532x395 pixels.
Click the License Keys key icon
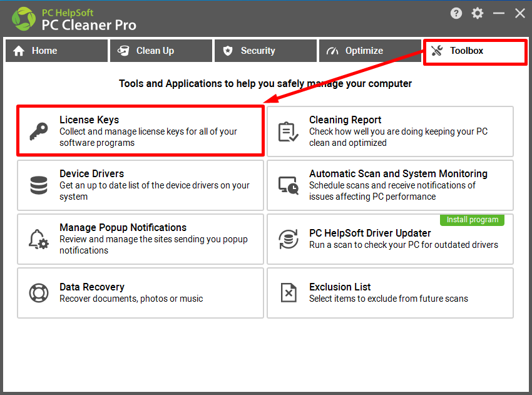coord(39,131)
